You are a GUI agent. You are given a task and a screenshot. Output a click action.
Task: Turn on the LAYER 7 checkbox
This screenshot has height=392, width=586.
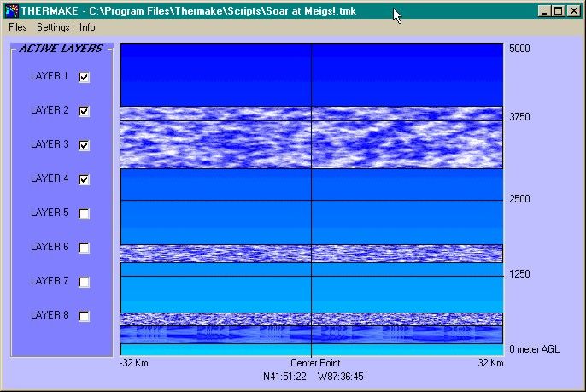click(84, 282)
